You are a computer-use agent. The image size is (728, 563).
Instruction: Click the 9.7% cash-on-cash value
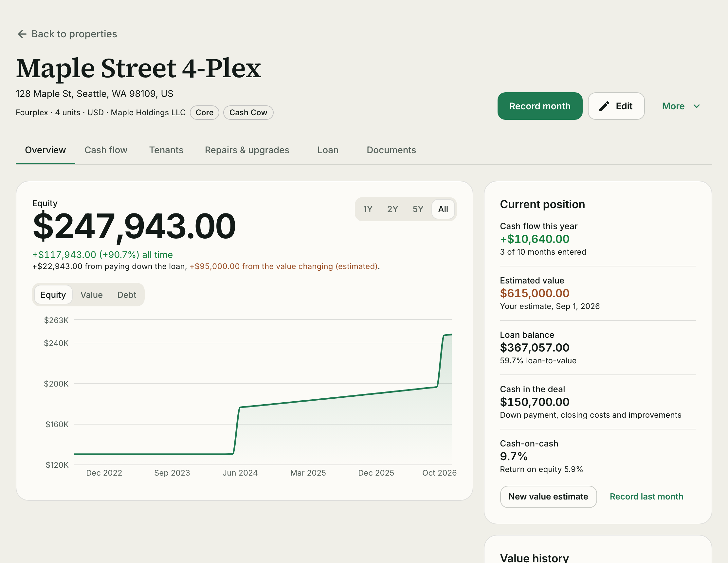[x=514, y=456]
